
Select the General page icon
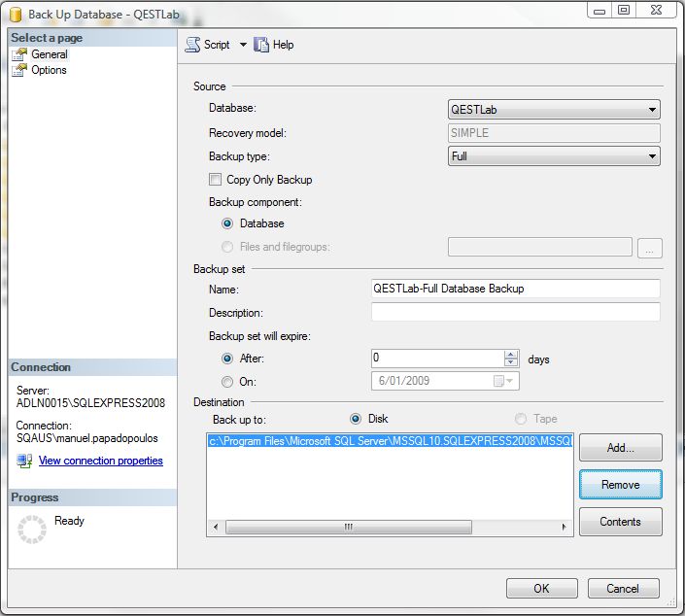pos(20,54)
